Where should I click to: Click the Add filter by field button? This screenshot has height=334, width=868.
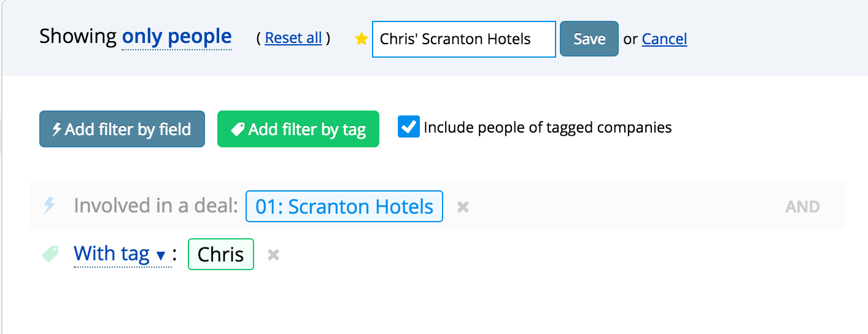122,129
